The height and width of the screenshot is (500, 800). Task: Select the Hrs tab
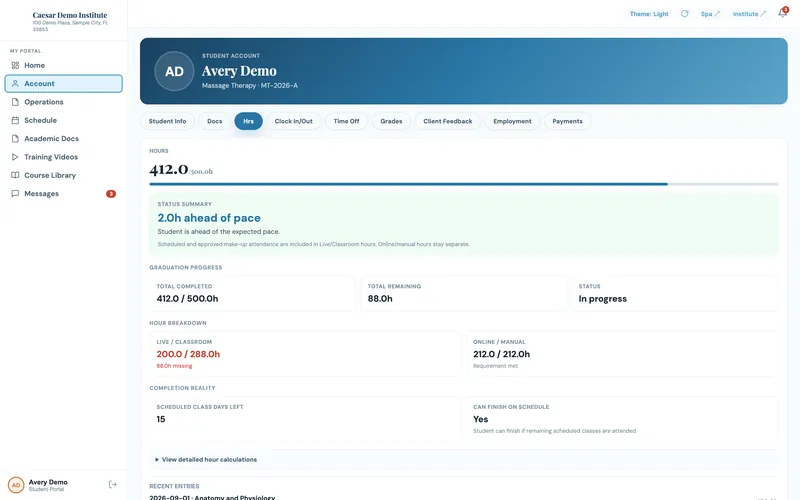248,121
